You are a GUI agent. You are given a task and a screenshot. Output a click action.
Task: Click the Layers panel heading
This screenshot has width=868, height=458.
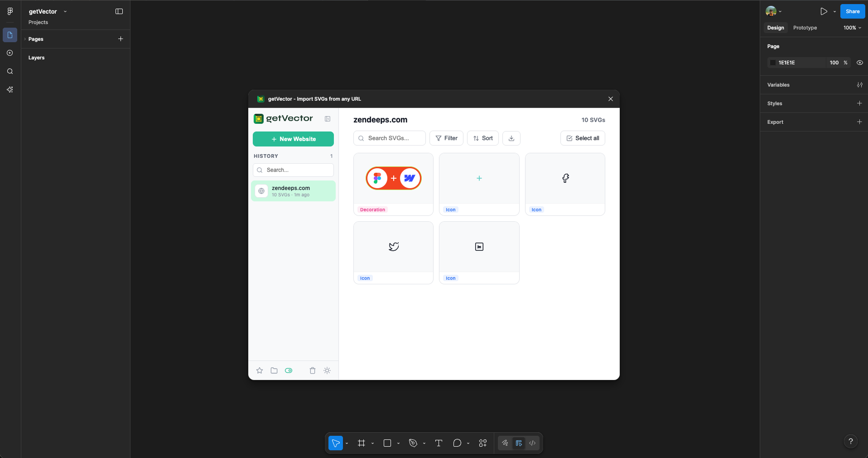36,58
